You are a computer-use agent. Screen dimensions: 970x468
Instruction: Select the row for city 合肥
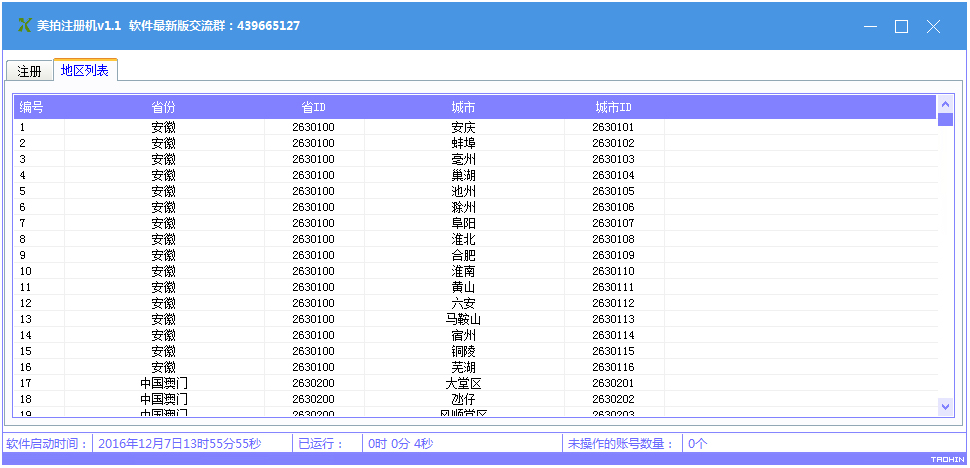click(x=463, y=255)
